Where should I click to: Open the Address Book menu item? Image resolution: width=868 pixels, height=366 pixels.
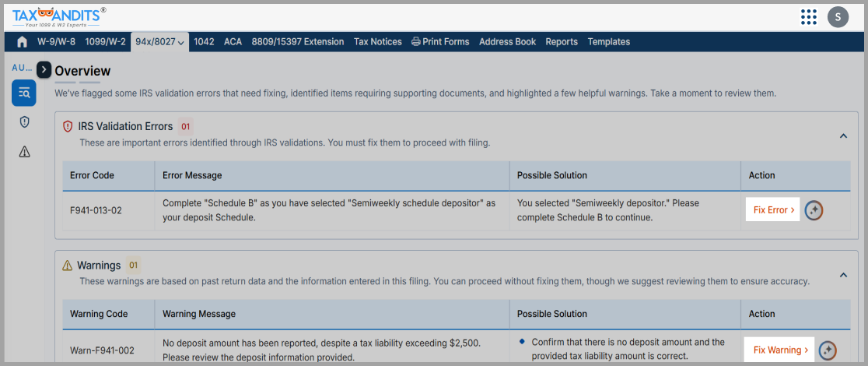click(x=507, y=42)
